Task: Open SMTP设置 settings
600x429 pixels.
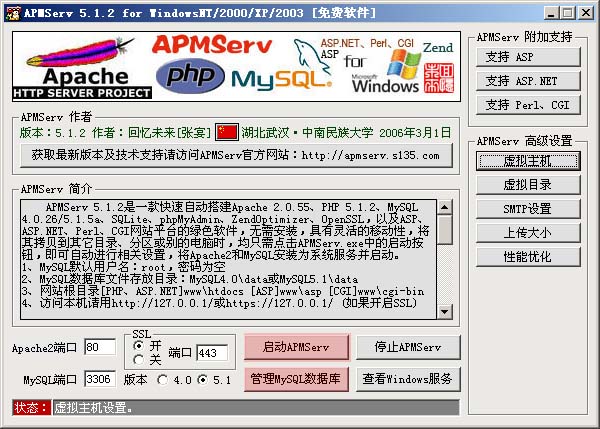Action: (x=528, y=209)
